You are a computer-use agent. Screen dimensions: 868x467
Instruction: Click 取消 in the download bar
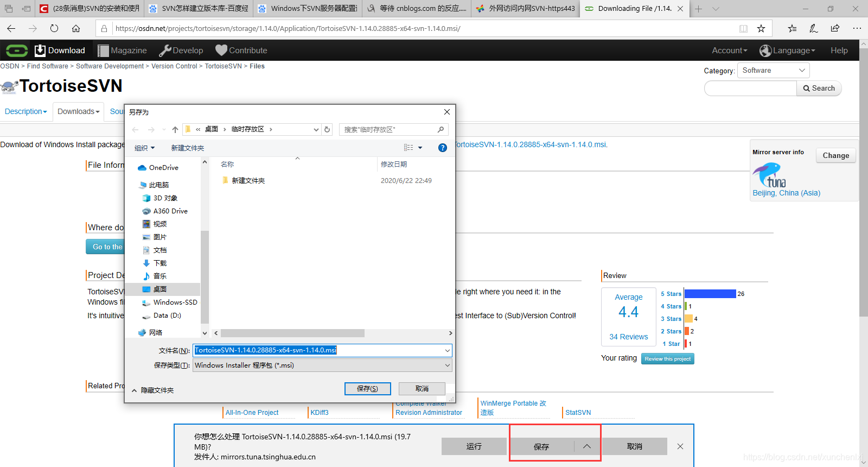pos(635,446)
